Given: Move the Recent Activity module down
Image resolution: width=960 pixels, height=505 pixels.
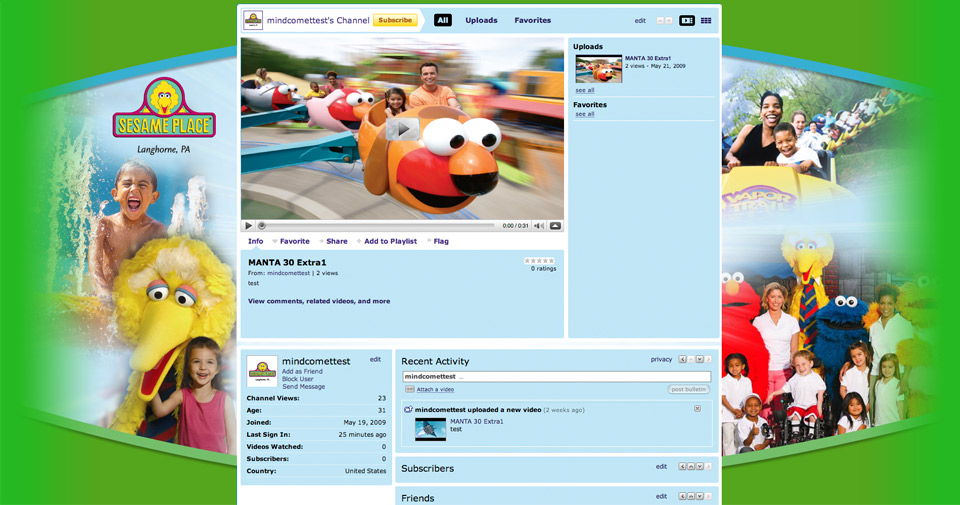Looking at the screenshot, I should click(x=699, y=360).
